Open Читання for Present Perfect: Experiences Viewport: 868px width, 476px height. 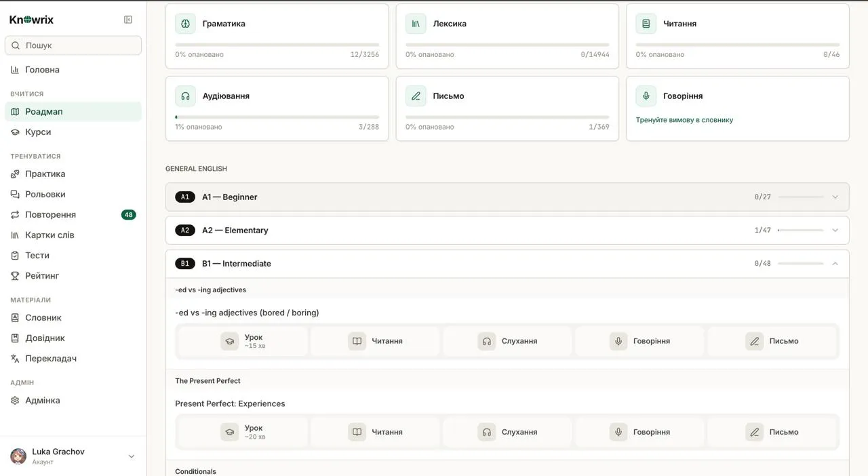coord(375,432)
